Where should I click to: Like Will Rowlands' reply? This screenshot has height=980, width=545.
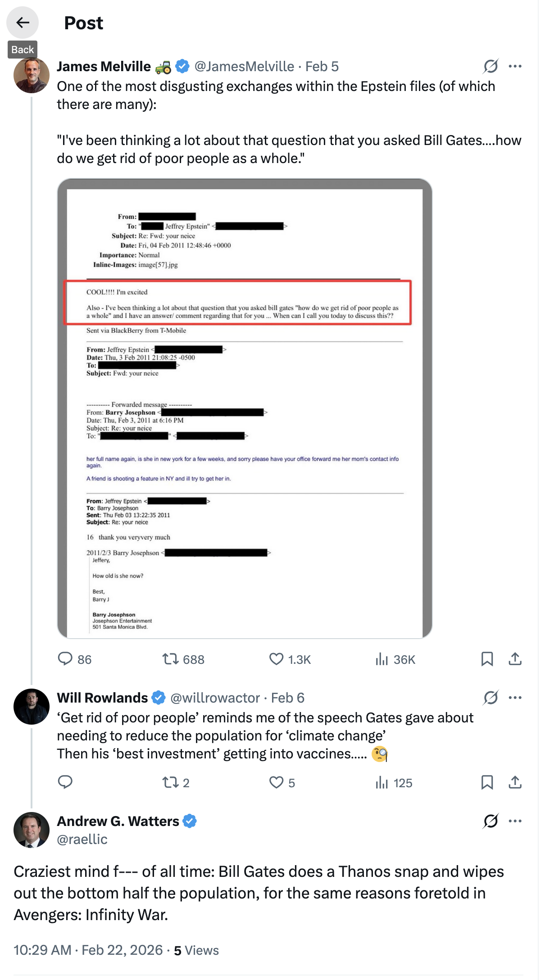pos(276,782)
